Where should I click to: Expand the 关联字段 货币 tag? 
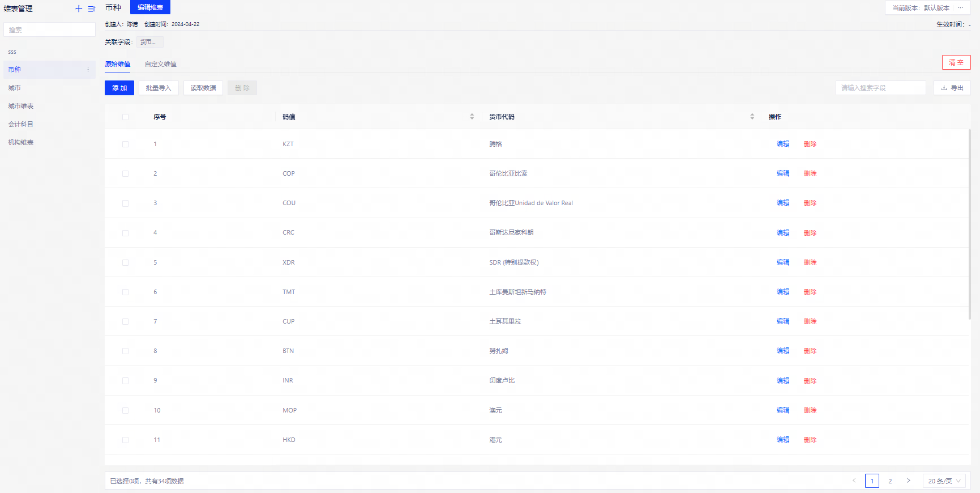point(149,42)
